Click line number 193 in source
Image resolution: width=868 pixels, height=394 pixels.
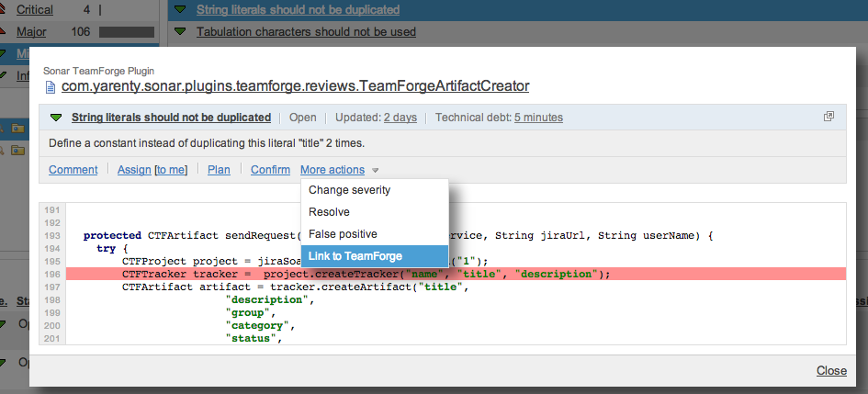[51, 236]
